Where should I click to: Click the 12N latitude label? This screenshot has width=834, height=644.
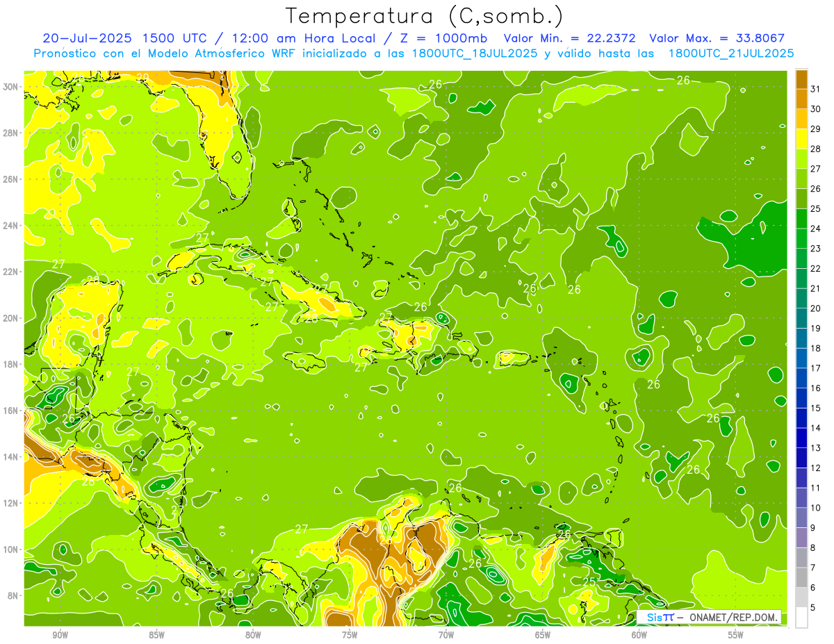click(11, 503)
